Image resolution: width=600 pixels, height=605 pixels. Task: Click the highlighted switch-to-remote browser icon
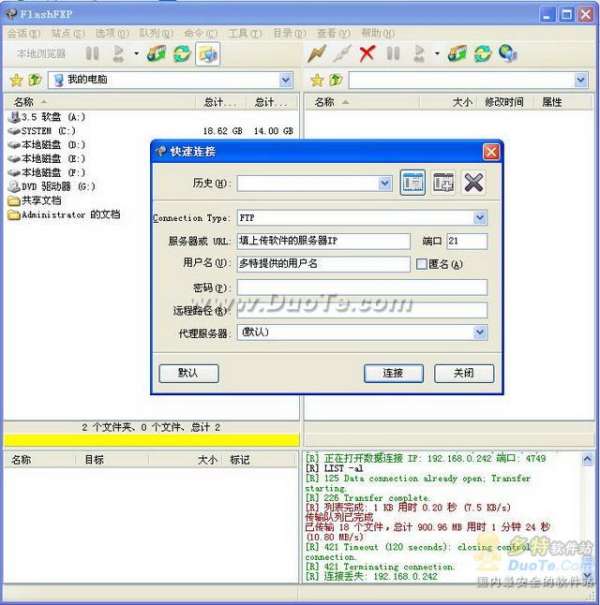click(208, 54)
